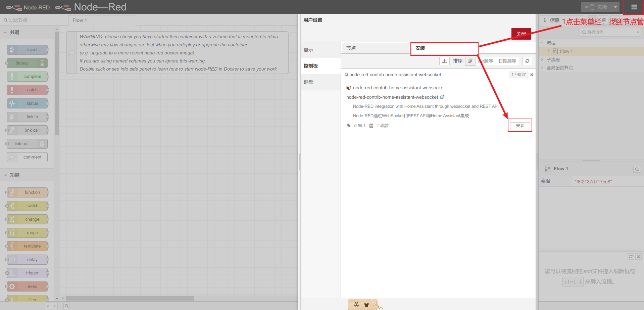Click the 查找流程 search dropdown field
The width and height of the screenshot is (644, 310).
coord(610,32)
